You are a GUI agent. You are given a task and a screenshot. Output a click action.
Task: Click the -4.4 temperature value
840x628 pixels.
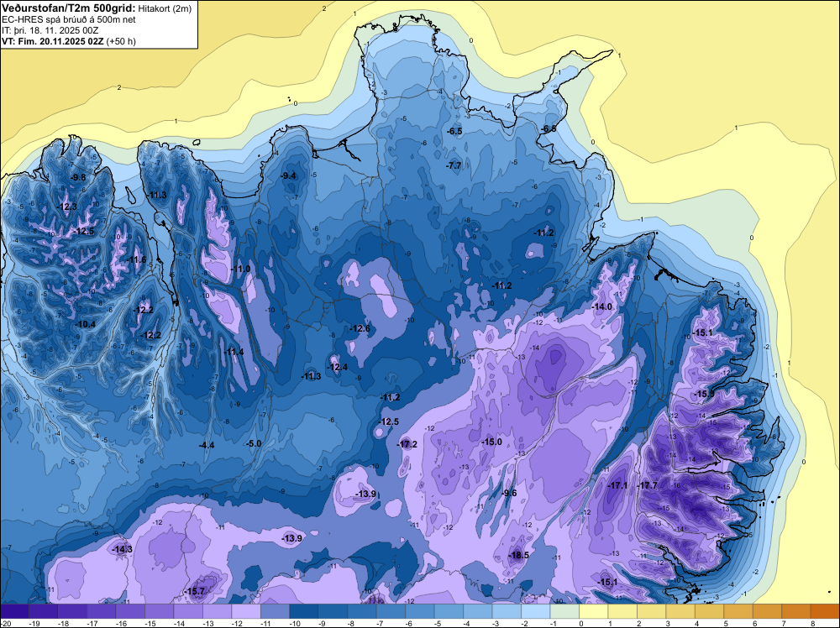207,445
